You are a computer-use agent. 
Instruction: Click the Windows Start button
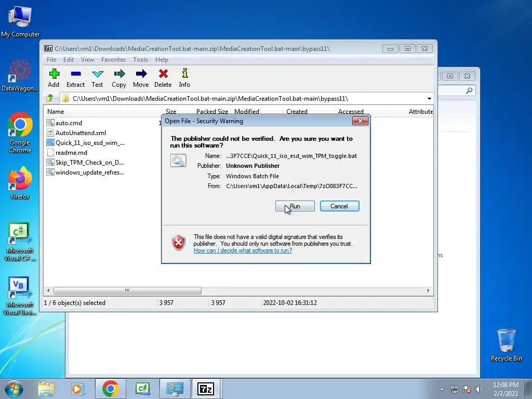[x=14, y=389]
